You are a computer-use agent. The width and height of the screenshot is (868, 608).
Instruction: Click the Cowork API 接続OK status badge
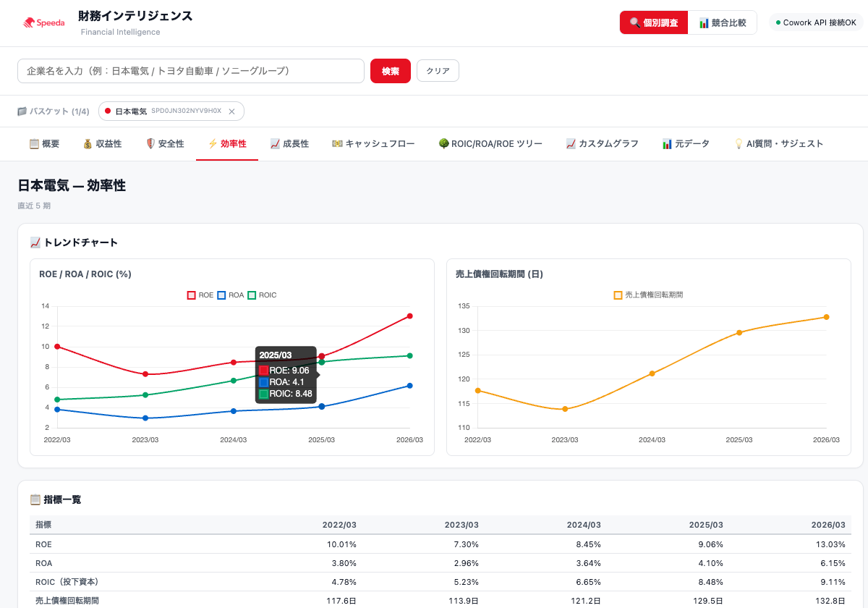[816, 22]
